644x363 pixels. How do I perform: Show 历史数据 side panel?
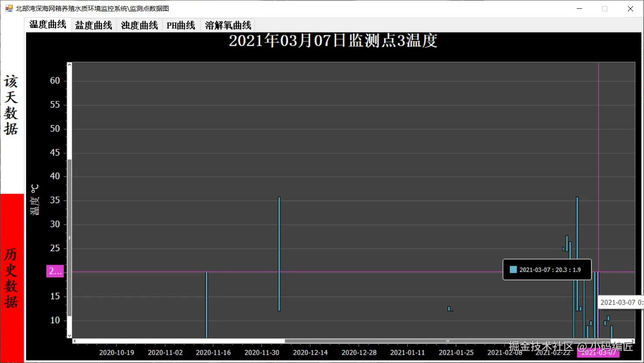[x=11, y=278]
